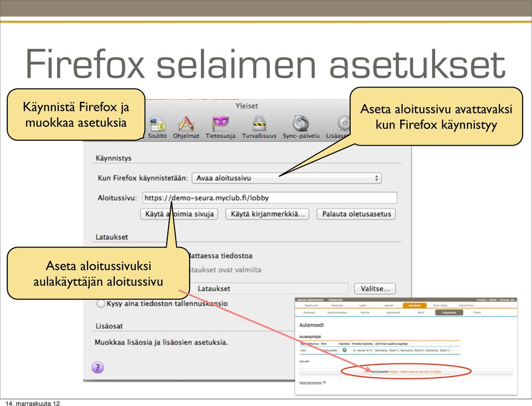Open the myClub Flow tab
Image resolution: width=532 pixels, height=406 pixels.
click(466, 305)
